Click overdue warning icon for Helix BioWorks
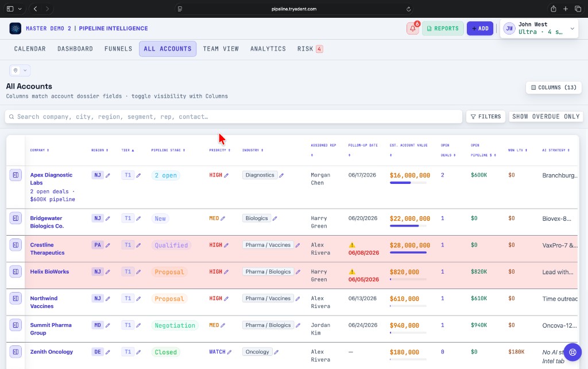The image size is (588, 369). pos(352,271)
